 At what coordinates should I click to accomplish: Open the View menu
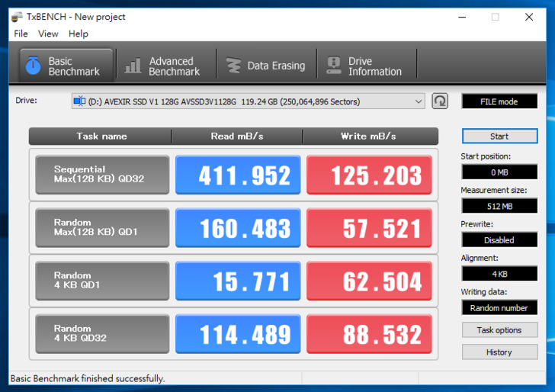pos(48,34)
